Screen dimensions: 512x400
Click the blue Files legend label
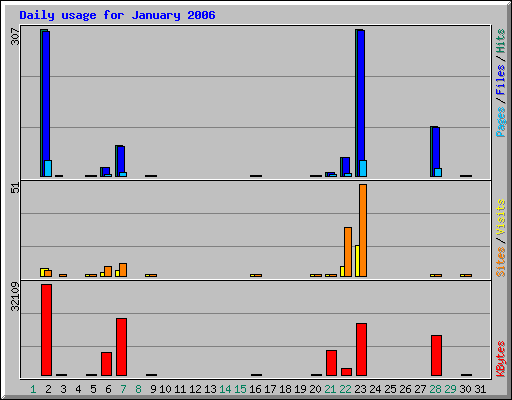501,80
